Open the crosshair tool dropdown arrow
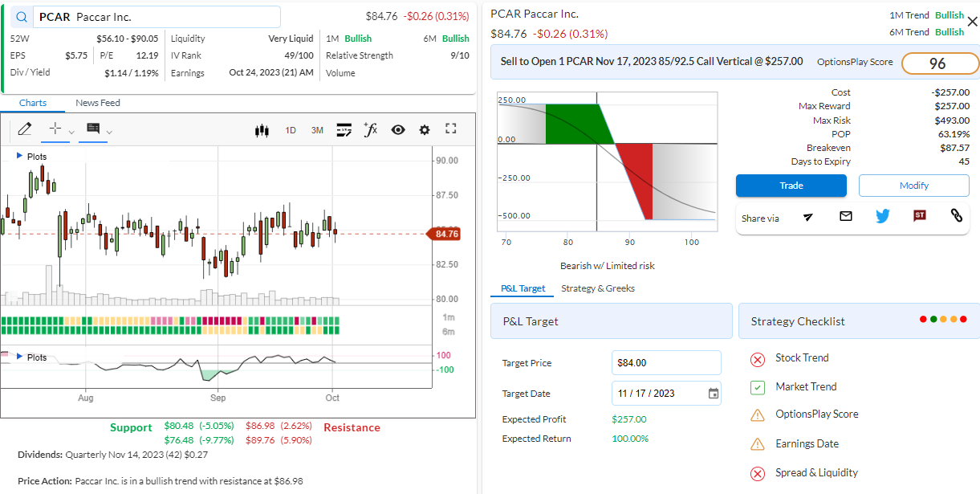 (71, 132)
